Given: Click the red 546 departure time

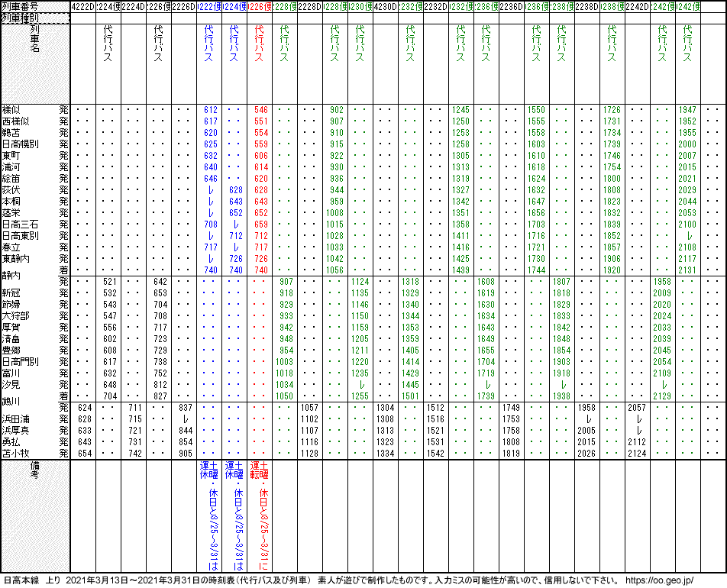Looking at the screenshot, I should tap(260, 110).
